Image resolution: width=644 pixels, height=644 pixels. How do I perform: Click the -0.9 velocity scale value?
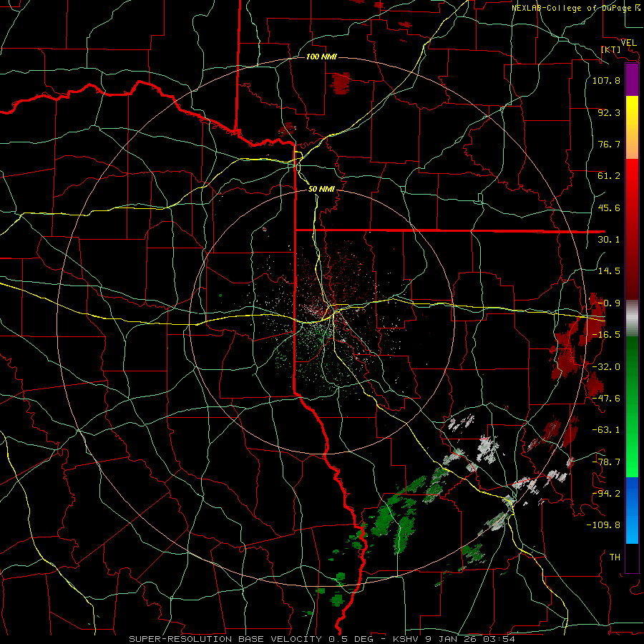pos(609,303)
